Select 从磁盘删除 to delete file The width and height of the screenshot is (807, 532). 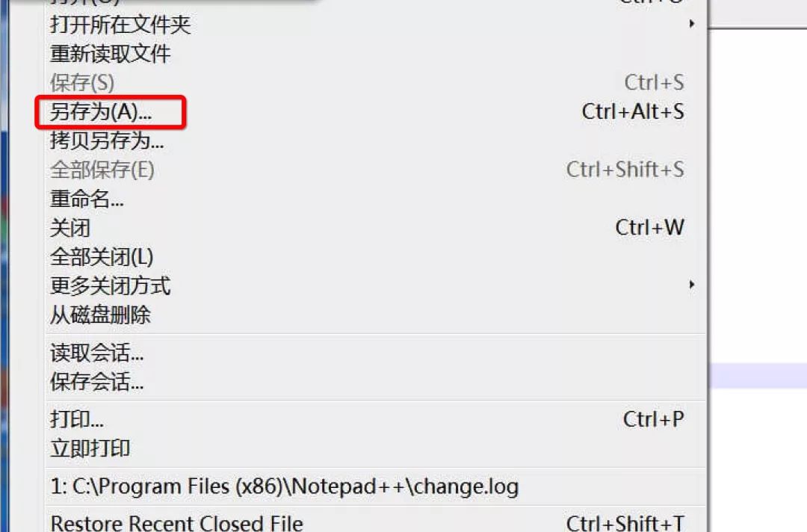point(374,315)
